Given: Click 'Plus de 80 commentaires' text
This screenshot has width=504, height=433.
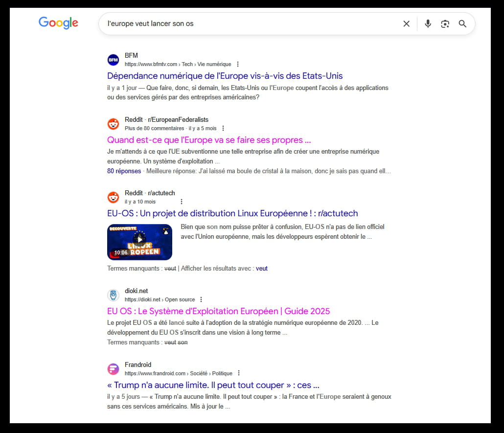Looking at the screenshot, I should pos(154,128).
